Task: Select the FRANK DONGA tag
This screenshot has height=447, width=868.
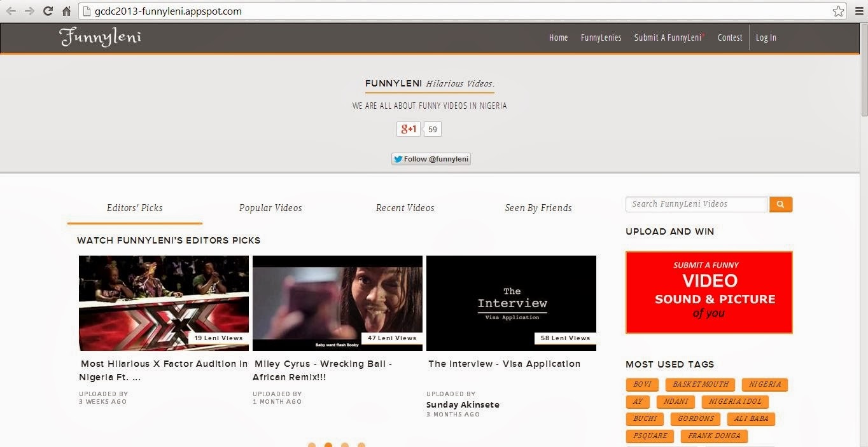Action: pos(714,436)
